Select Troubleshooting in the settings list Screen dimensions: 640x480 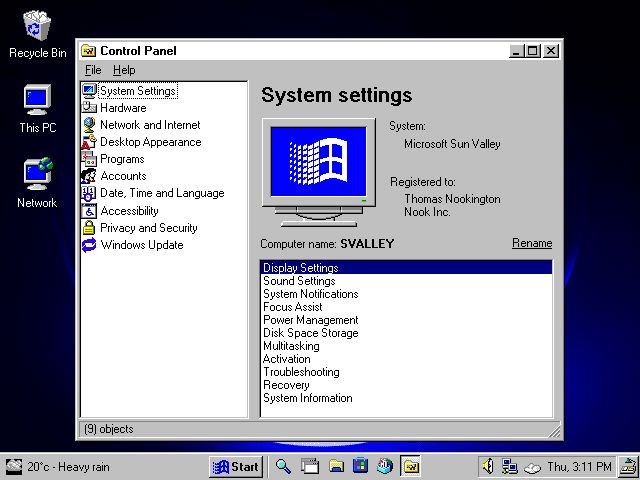[x=300, y=372]
